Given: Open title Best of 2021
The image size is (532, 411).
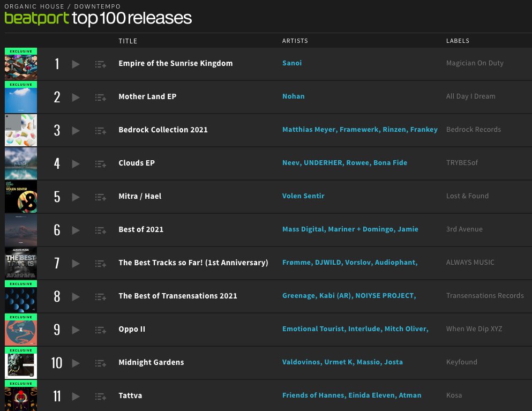Looking at the screenshot, I should (x=141, y=230).
